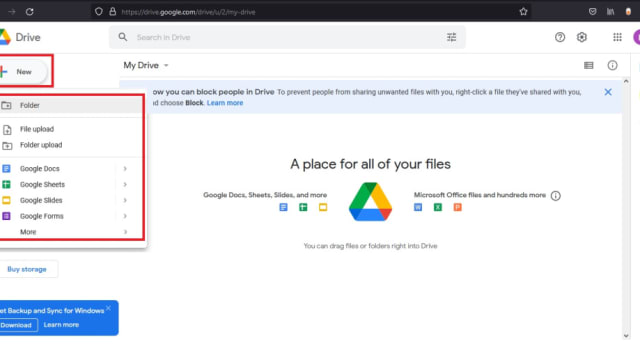Screen dimensions: 640x360
Task: Click the new Folder icon in menu
Action: (x=7, y=105)
